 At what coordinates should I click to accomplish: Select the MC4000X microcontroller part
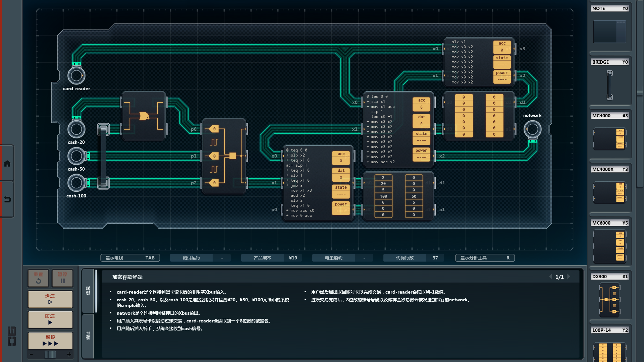tap(609, 192)
